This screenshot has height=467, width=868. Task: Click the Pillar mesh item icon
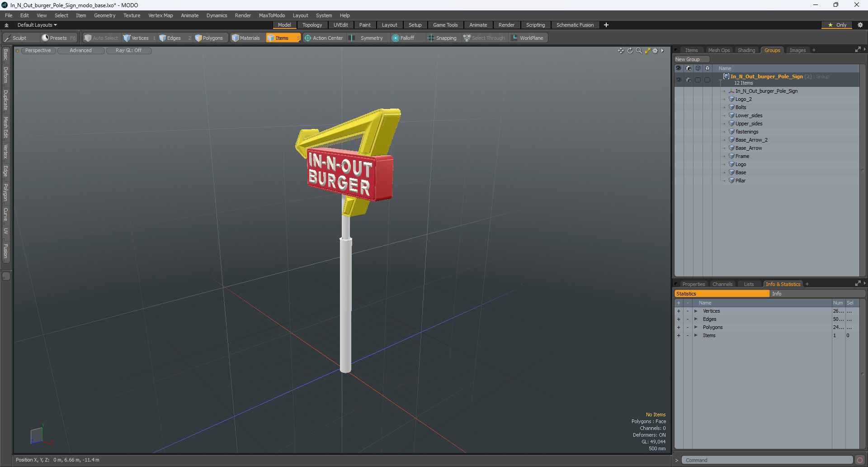[x=731, y=181]
